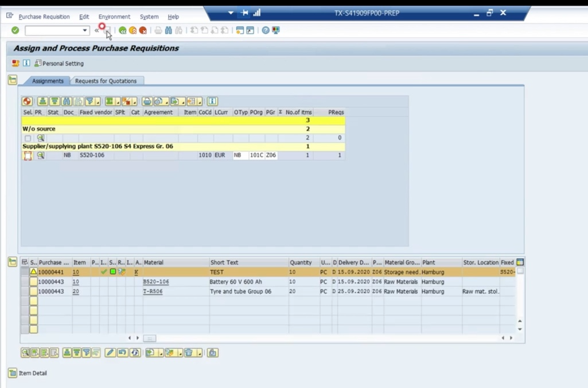Click the Customize Local Layout monitor icon
Viewport: 588px width, 388px height.
[x=276, y=30]
